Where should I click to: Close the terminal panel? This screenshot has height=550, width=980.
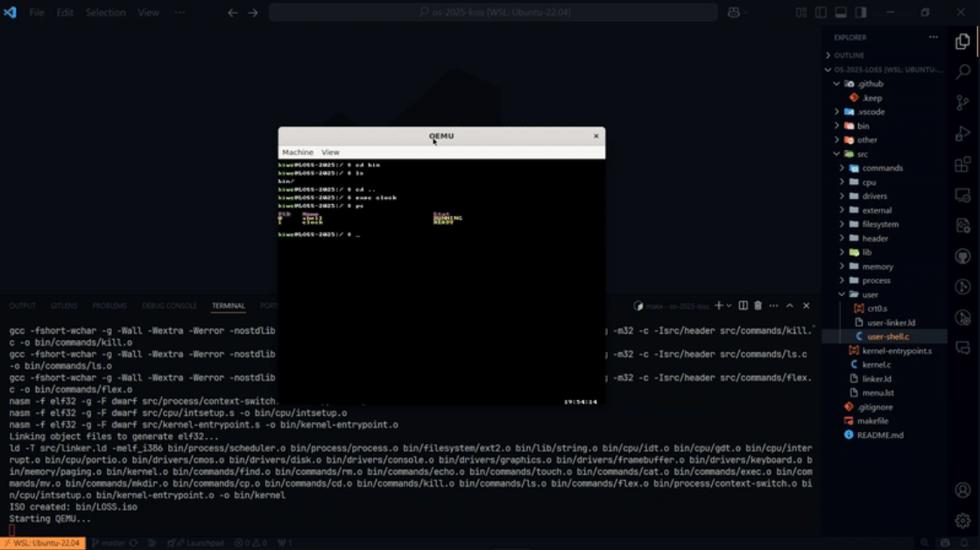click(x=807, y=306)
